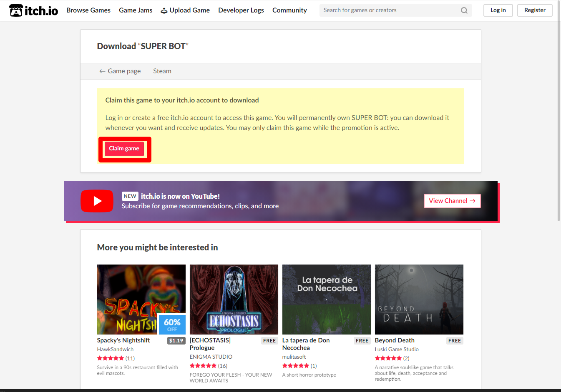
Task: Click the itch.io logo
Action: tap(33, 10)
